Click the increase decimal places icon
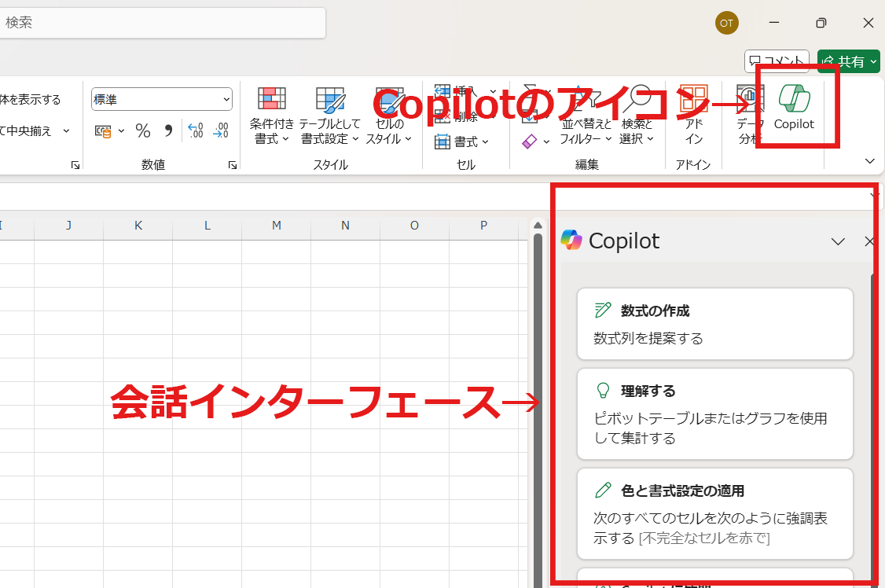The width and height of the screenshot is (885, 588). pos(196,131)
